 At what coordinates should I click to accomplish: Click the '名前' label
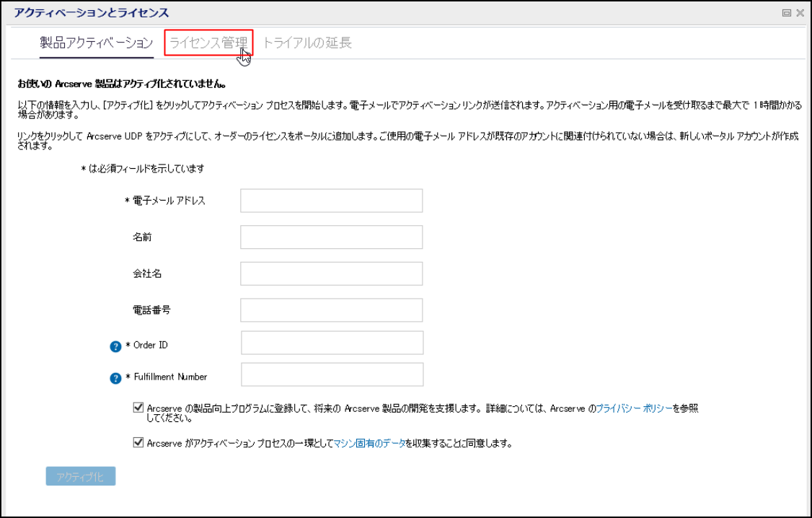(x=142, y=237)
